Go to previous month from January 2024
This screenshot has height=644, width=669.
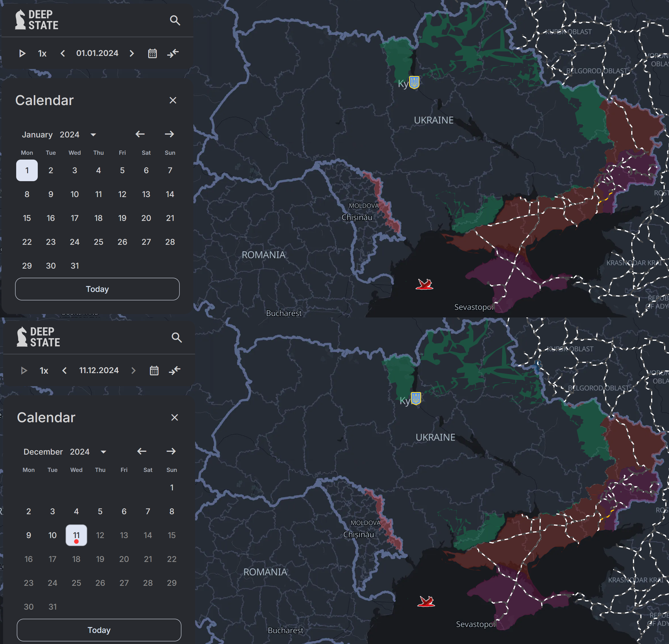pos(140,134)
